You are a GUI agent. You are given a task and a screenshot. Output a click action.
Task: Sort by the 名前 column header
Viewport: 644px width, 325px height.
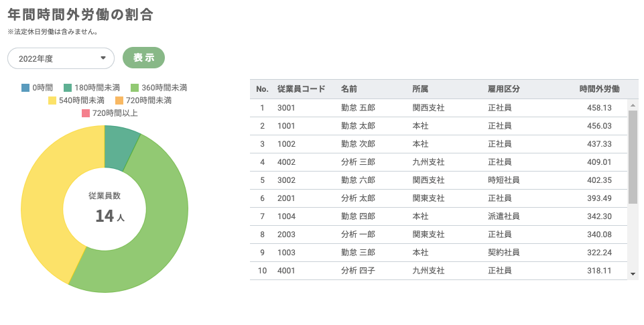point(348,89)
